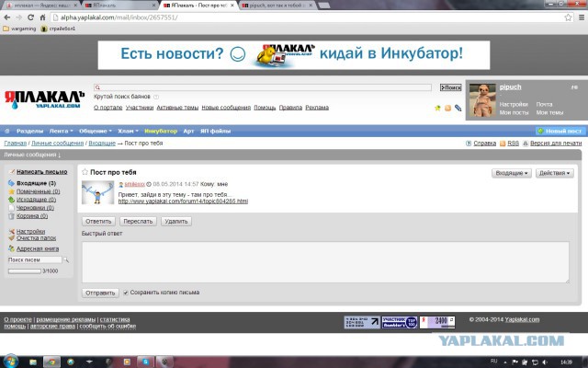Open Skype from the Windows taskbar
The image size is (588, 368).
pyautogui.click(x=145, y=362)
